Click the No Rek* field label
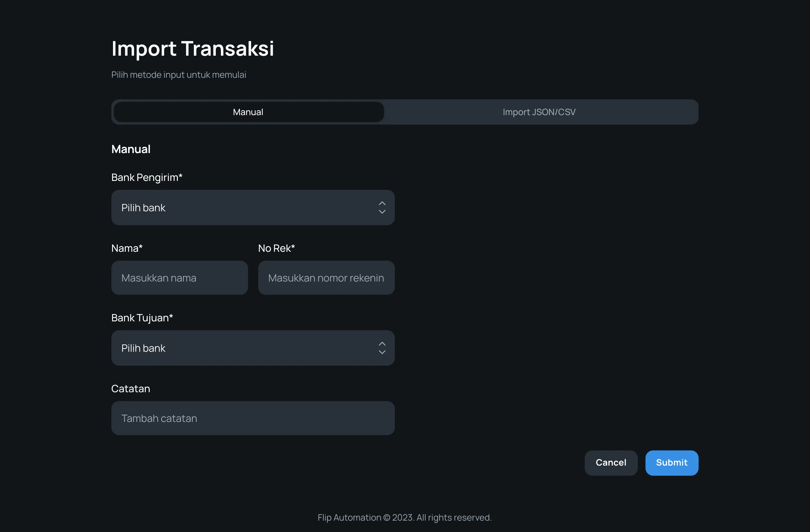 tap(276, 248)
